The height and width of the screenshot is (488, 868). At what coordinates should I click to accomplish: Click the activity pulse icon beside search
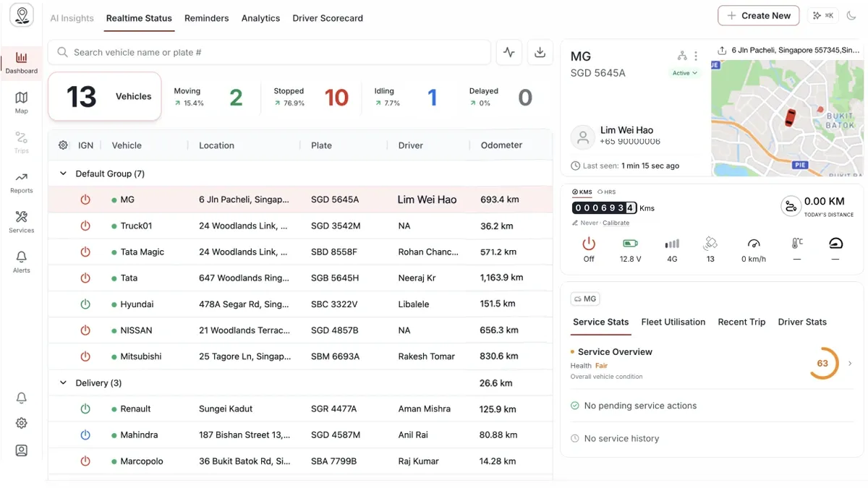[509, 52]
